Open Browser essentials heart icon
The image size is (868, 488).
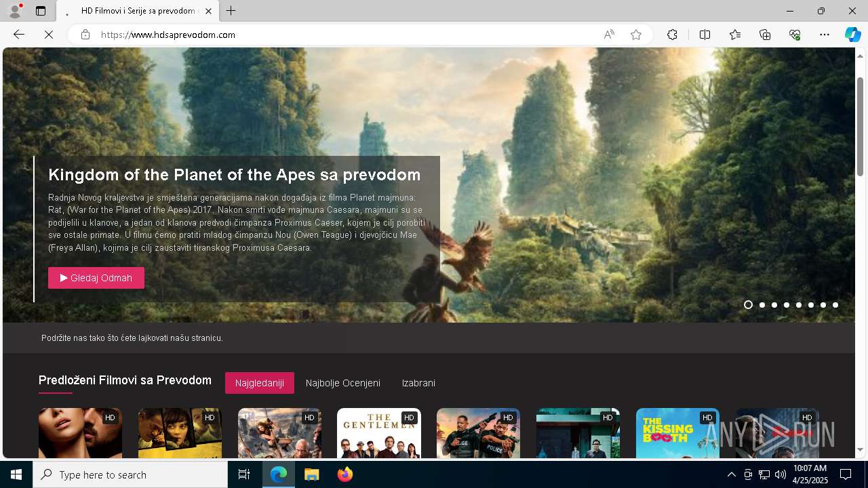[795, 35]
